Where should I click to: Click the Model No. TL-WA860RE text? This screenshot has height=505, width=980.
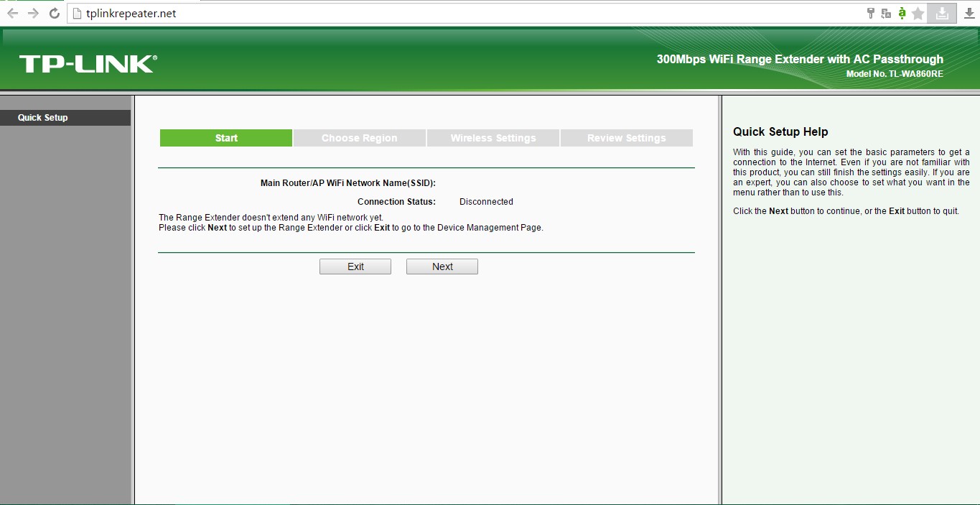pos(895,74)
